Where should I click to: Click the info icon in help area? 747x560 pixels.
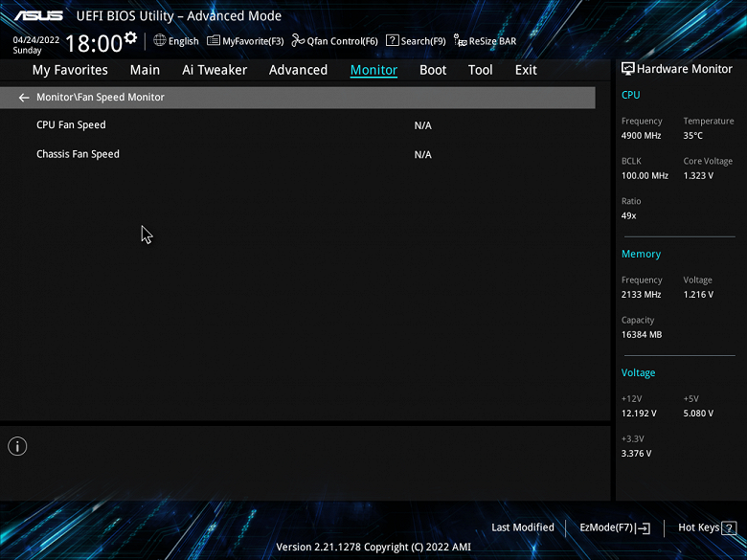pyautogui.click(x=17, y=446)
